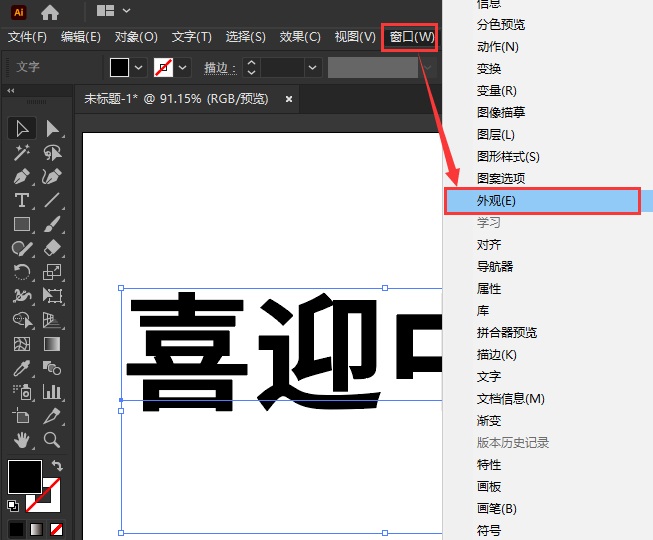Viewport: 653px width, 540px height.
Task: Select the Pen tool
Action: tap(22, 177)
